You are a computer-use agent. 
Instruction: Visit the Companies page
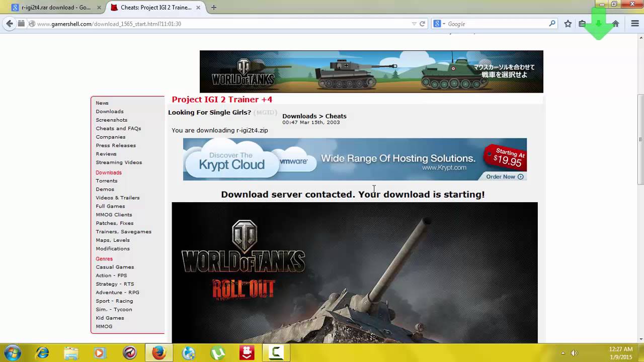point(111,137)
